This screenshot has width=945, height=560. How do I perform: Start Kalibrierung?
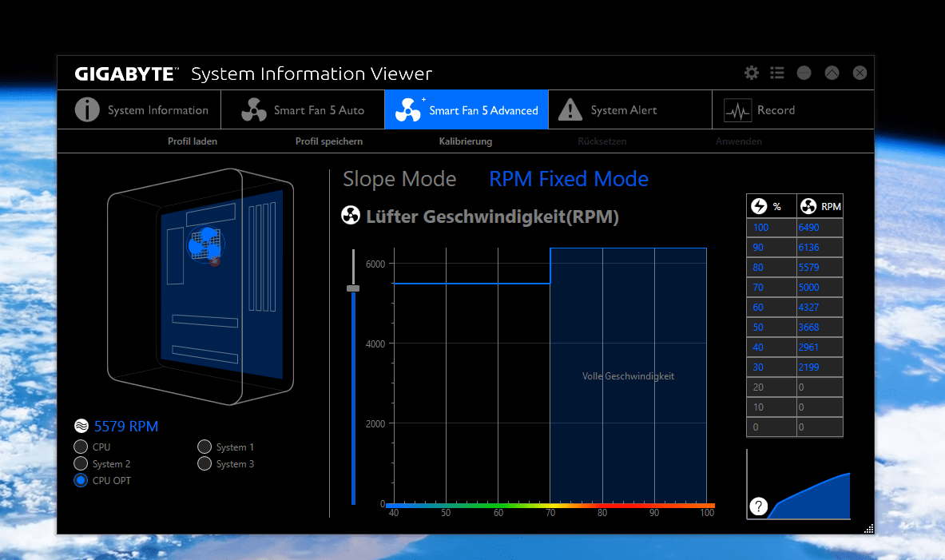[465, 141]
